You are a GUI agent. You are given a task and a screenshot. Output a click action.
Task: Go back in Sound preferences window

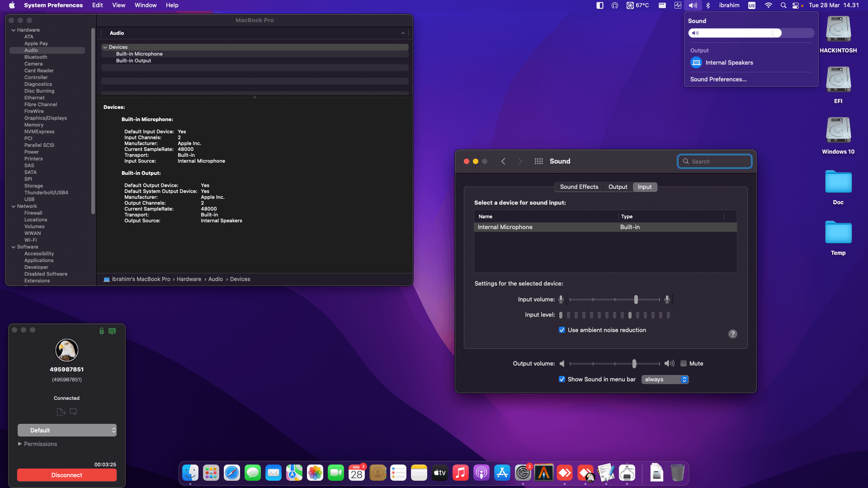503,161
